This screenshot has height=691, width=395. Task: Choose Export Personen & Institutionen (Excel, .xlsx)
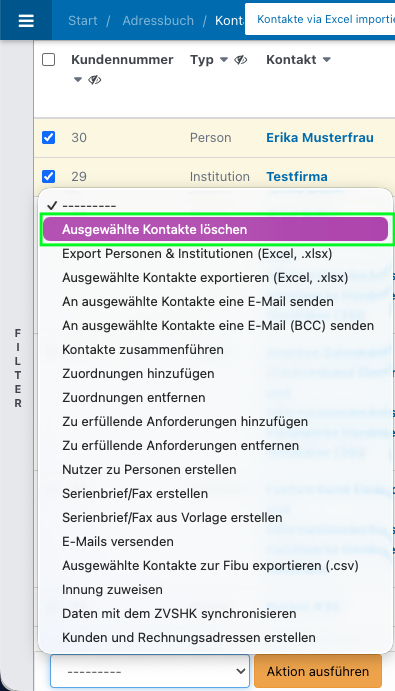(x=215, y=254)
